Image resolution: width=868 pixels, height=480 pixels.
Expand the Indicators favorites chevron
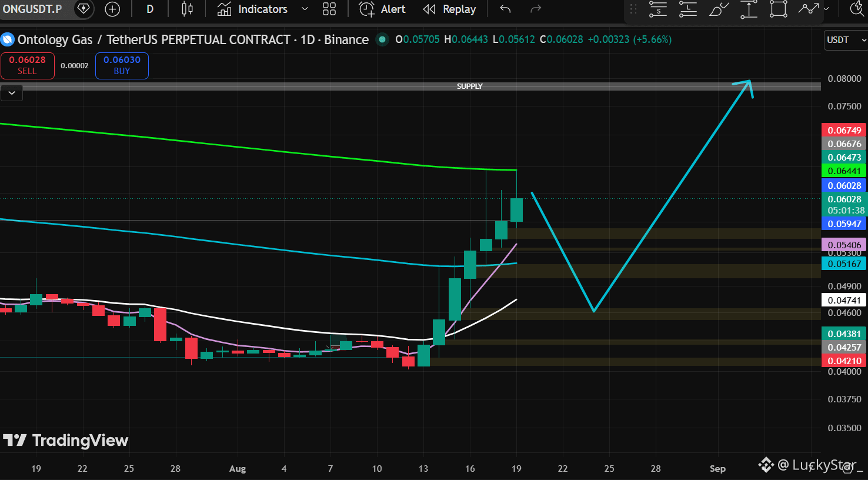pos(305,9)
